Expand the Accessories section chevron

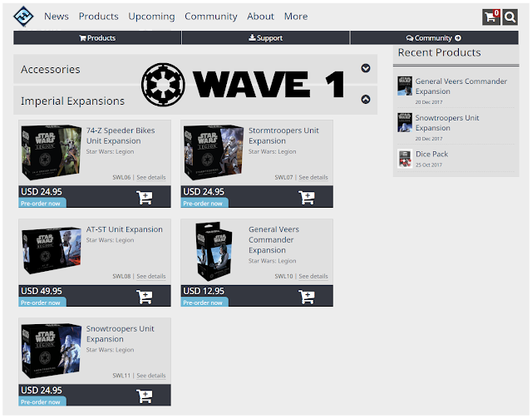tap(366, 68)
